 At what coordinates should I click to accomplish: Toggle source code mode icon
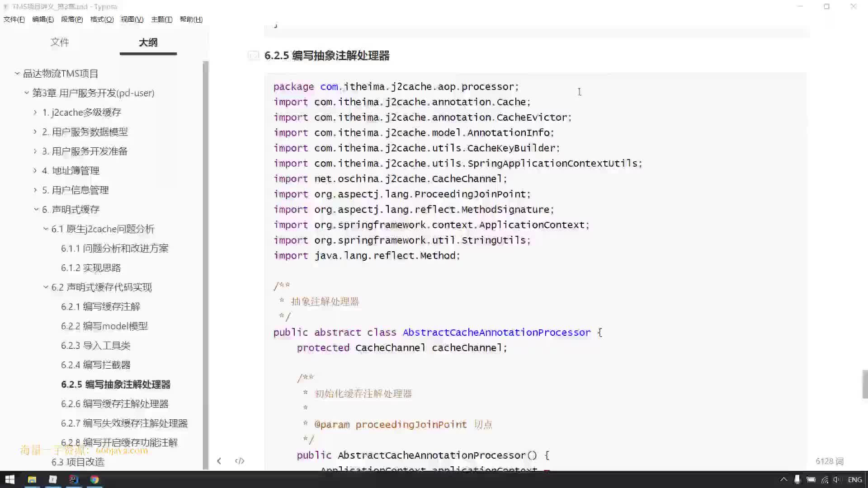pos(240,461)
